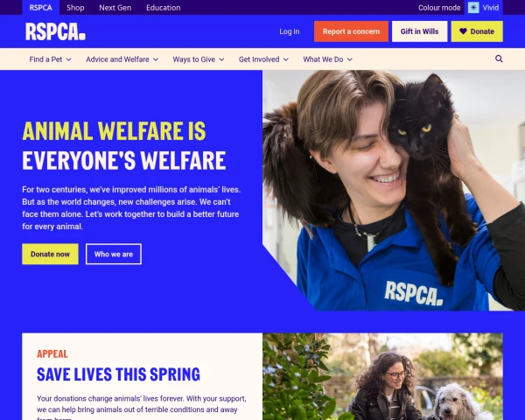The image size is (525, 420).
Task: Open the What We Do menu
Action: [327, 59]
